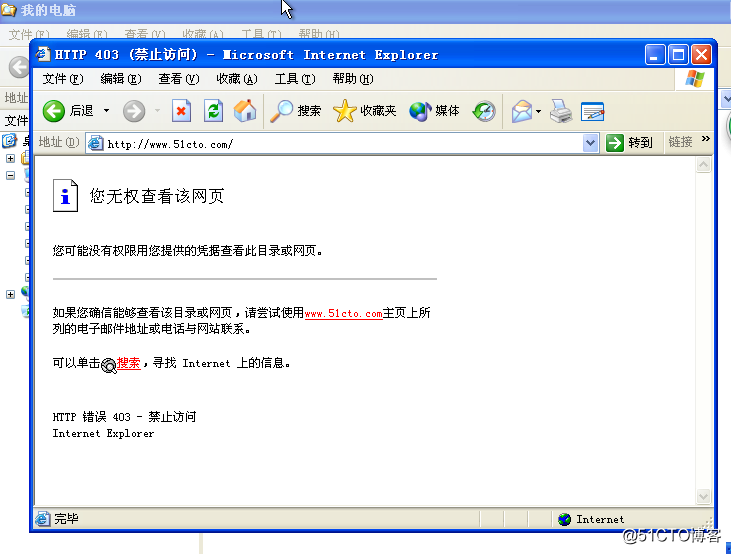Click the Mail envelope icon
731x554 pixels.
click(522, 111)
